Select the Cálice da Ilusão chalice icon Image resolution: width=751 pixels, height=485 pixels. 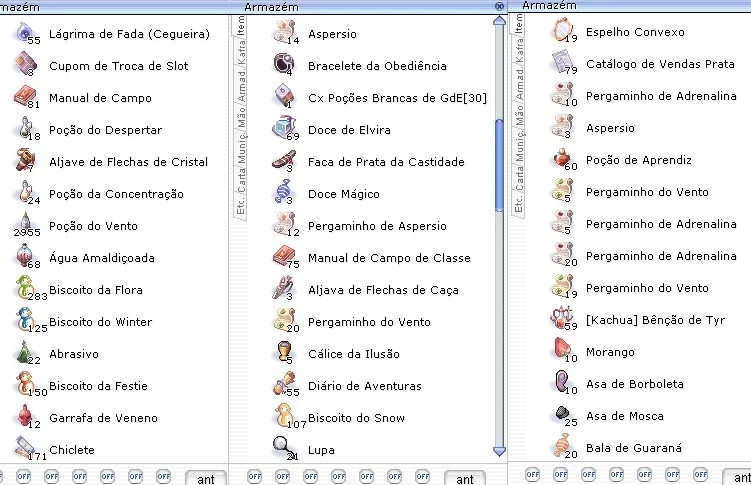point(284,352)
